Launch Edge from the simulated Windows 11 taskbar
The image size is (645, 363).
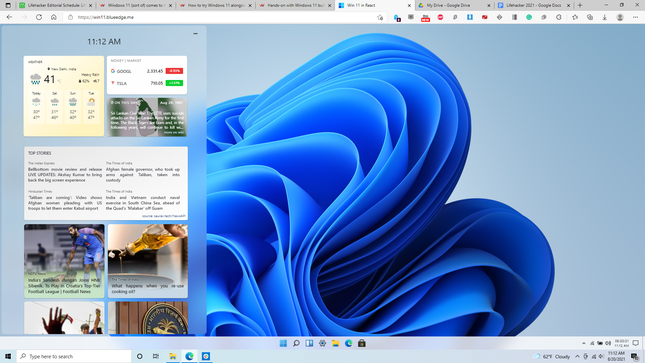[349, 343]
